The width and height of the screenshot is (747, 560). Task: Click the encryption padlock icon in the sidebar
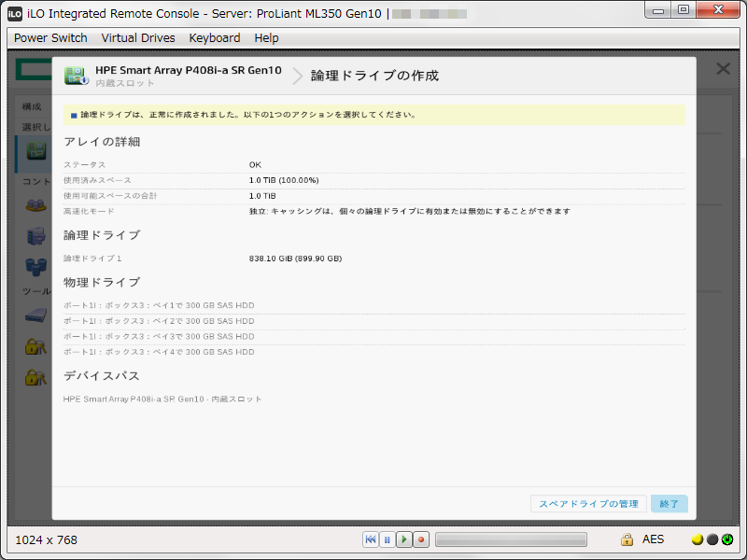tap(35, 346)
